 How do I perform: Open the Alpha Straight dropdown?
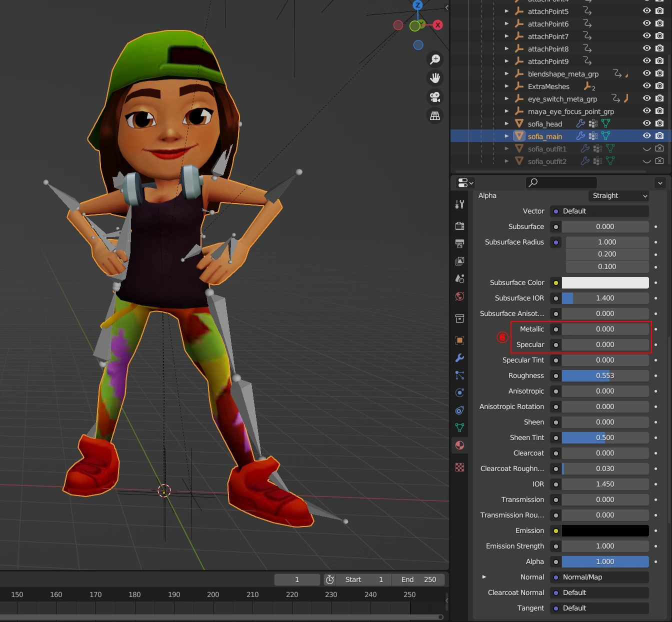[618, 196]
